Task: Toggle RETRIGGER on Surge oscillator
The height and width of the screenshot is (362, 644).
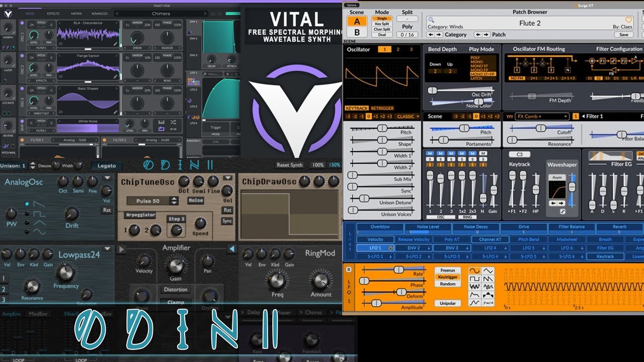Action: point(382,108)
